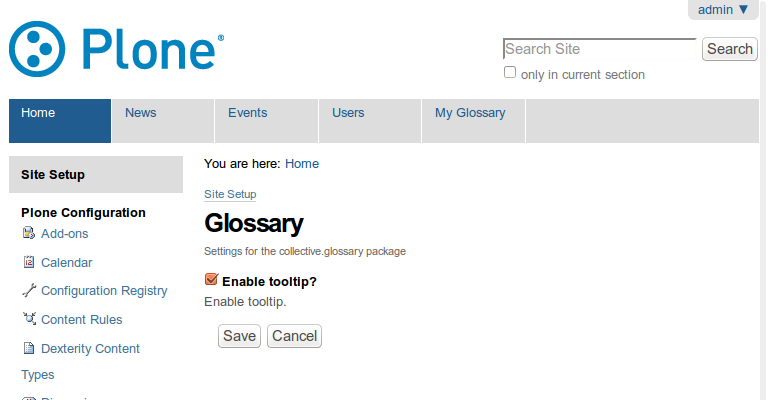Open the Home navigation tab
Image resolution: width=768 pixels, height=400 pixels.
click(x=60, y=121)
